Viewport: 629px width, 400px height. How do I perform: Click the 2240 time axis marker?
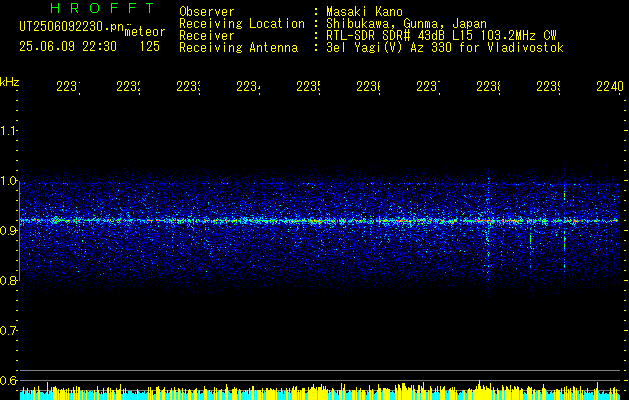click(610, 86)
